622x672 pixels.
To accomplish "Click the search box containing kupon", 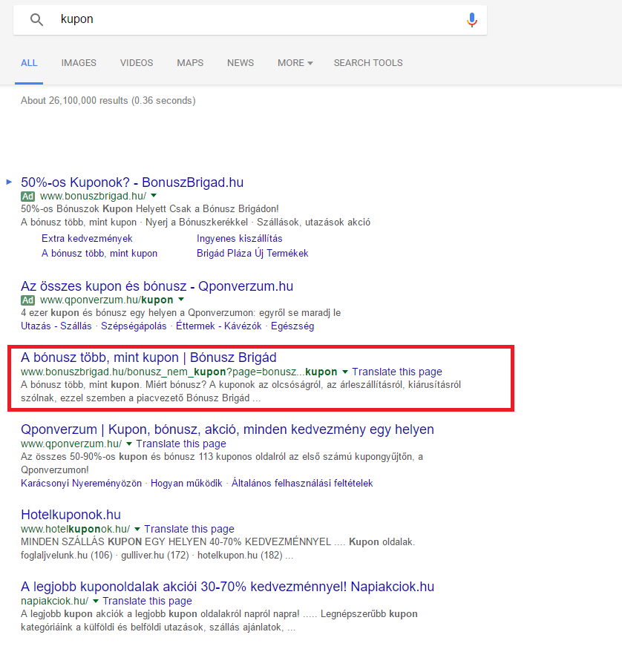I will (252, 20).
